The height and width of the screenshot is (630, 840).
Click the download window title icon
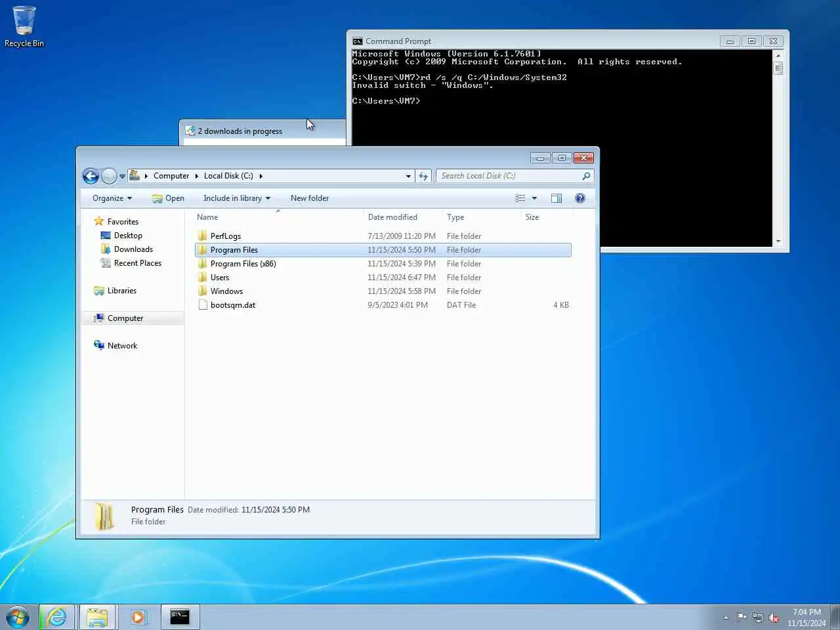click(190, 131)
